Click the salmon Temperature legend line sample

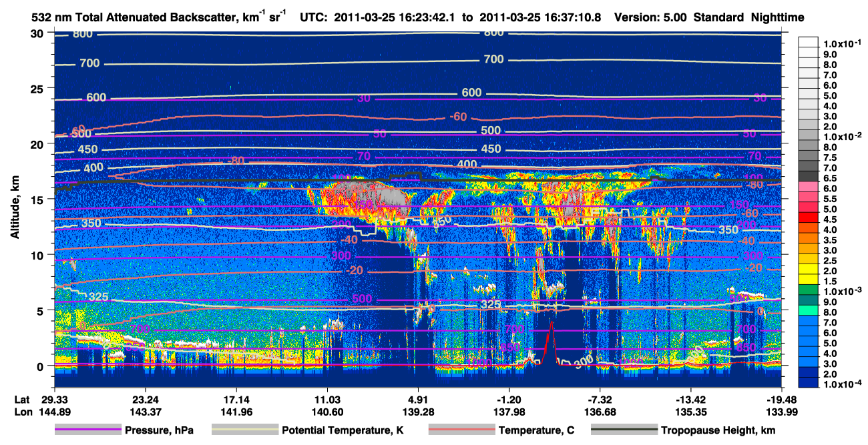point(462,430)
